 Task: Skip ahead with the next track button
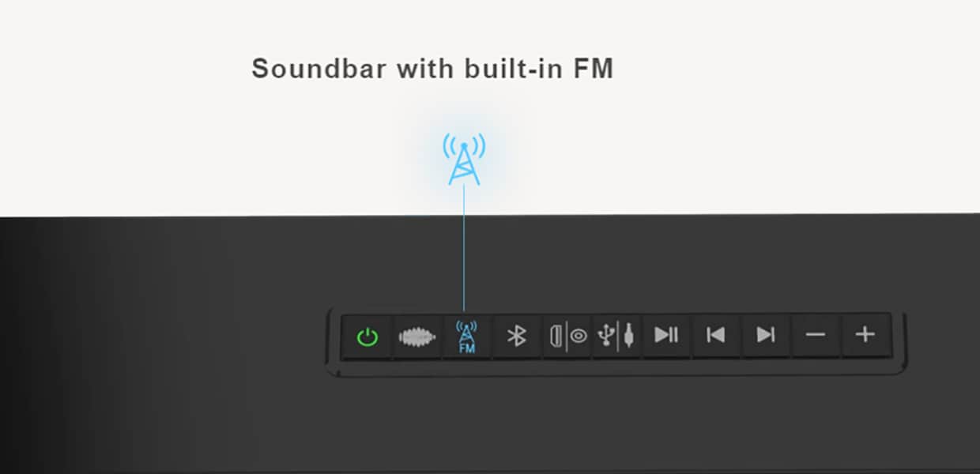[766, 336]
